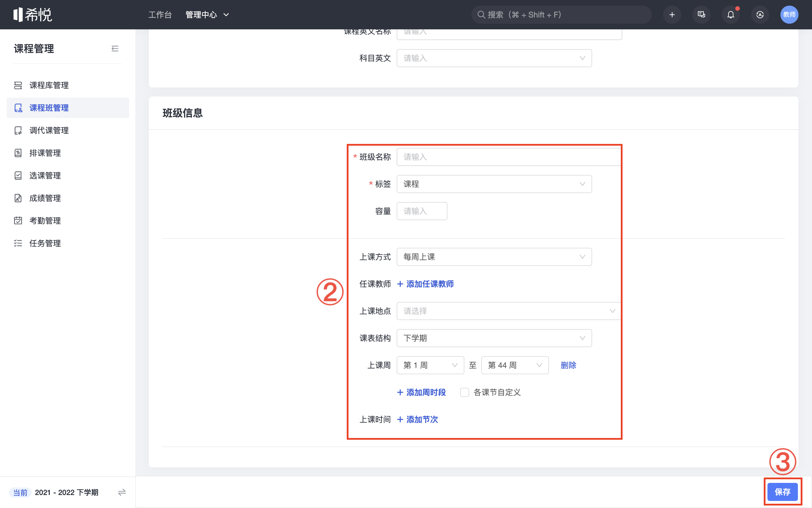The height and width of the screenshot is (508, 812).
Task: Click the 调代课管理 icon
Action: (18, 130)
